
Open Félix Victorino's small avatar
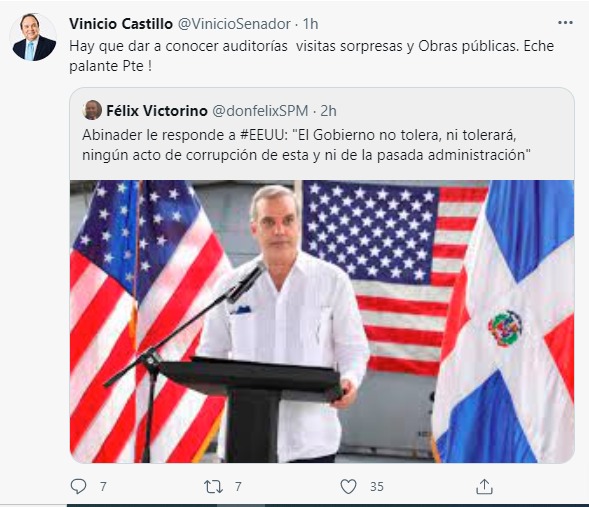[92, 110]
